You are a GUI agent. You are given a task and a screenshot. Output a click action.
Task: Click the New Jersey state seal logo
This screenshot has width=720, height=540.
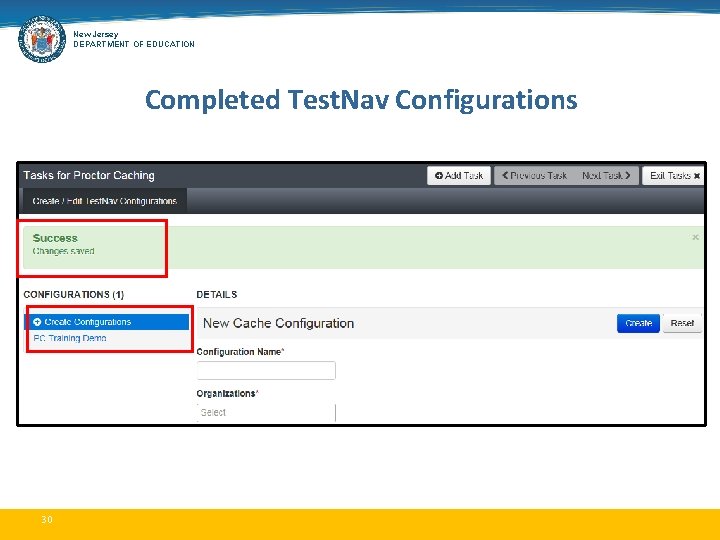[42, 39]
